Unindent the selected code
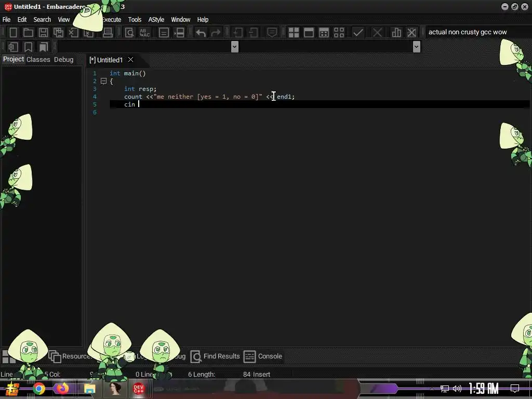The image size is (532, 399). point(253,33)
